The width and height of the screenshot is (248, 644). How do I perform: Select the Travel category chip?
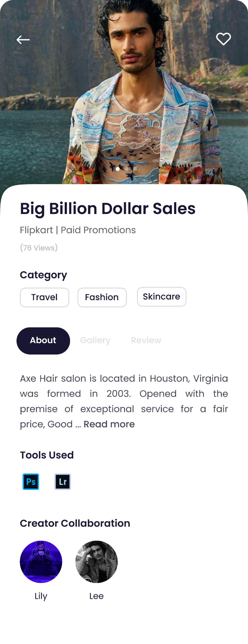45,297
